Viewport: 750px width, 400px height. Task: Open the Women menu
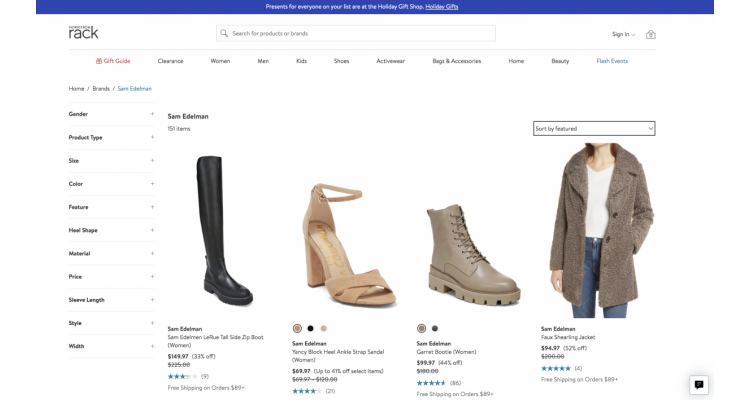pyautogui.click(x=220, y=61)
